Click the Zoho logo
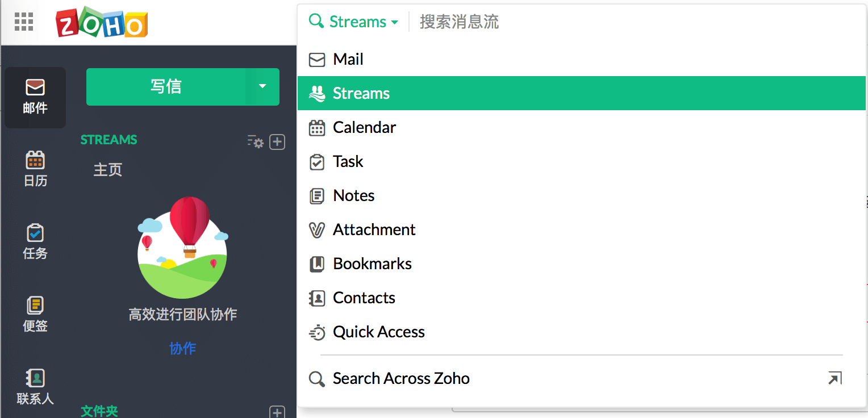The height and width of the screenshot is (418, 868). point(102,22)
